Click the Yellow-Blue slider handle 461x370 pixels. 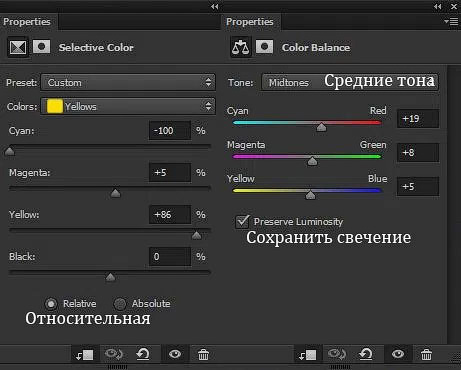pyautogui.click(x=310, y=195)
